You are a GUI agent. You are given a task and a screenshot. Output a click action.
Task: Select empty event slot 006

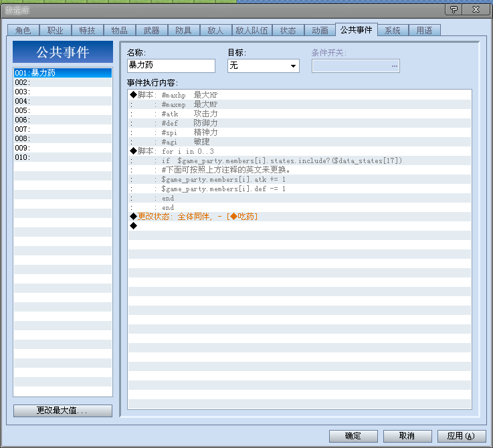coord(63,120)
